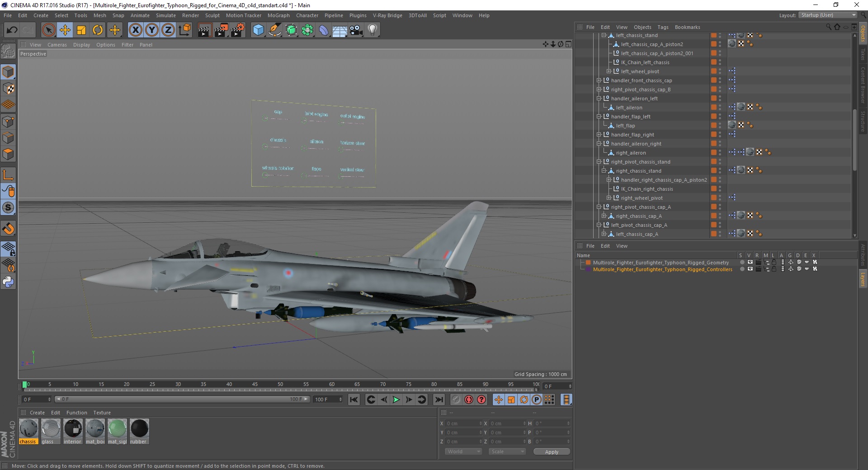Image resolution: width=868 pixels, height=470 pixels.
Task: Enable Polygons mode in left palette
Action: click(x=8, y=154)
